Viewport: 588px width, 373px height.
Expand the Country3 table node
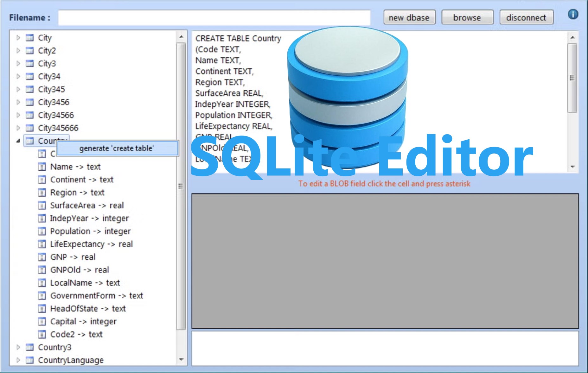[x=18, y=347]
